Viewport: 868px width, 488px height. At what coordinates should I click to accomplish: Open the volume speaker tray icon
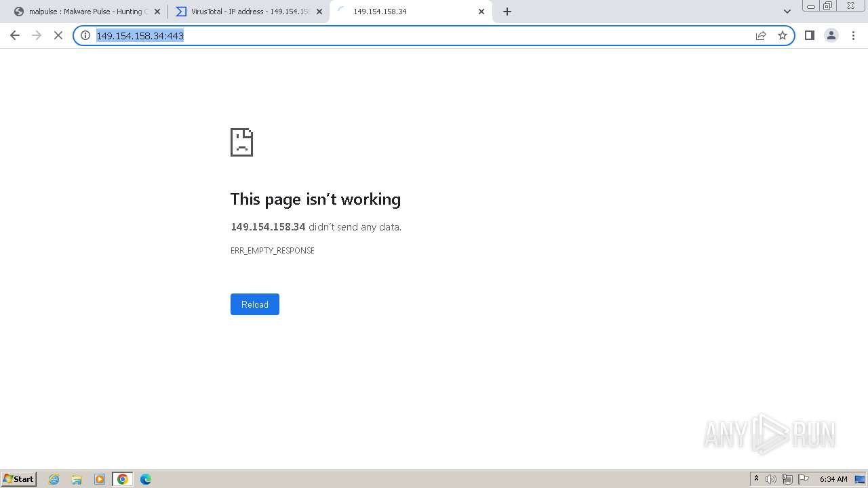(x=771, y=479)
